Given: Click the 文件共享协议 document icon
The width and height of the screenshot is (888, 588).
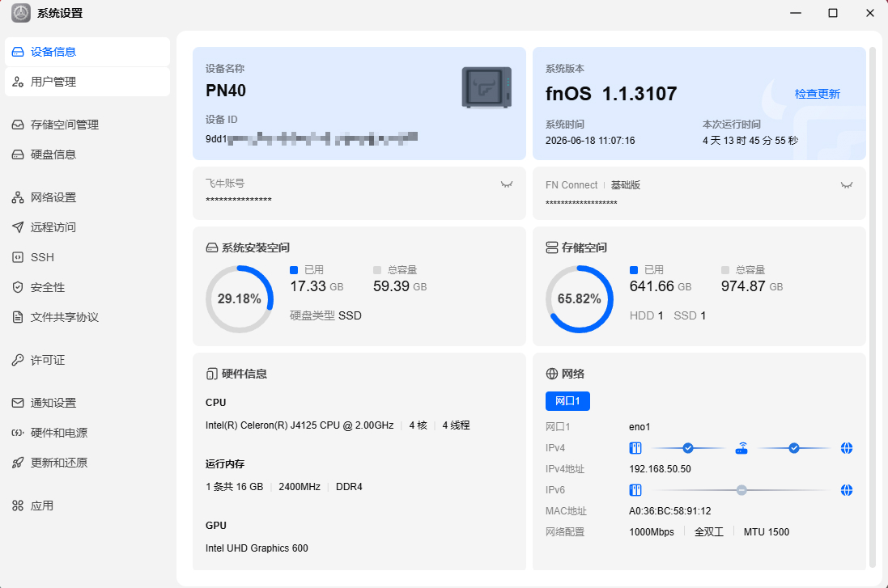Looking at the screenshot, I should click(x=18, y=318).
